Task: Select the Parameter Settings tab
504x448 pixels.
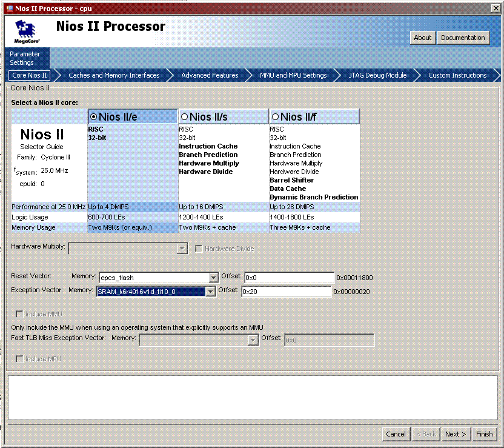Action: [27, 58]
